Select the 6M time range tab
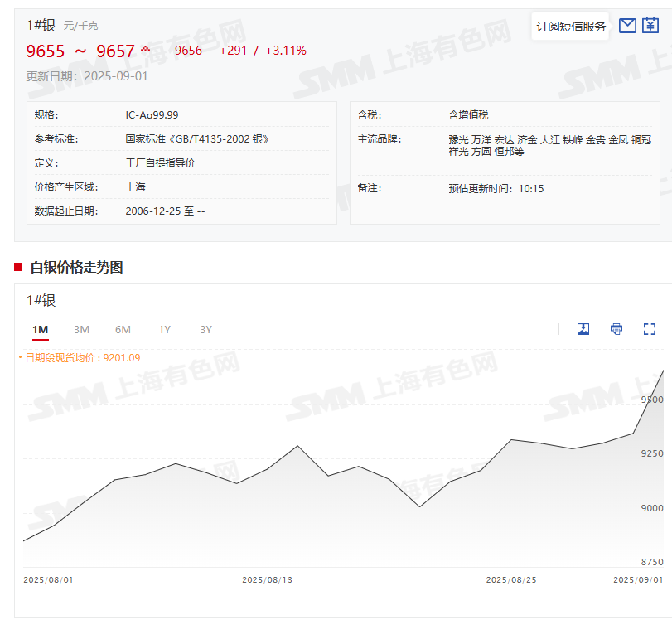The image size is (672, 620). [123, 330]
